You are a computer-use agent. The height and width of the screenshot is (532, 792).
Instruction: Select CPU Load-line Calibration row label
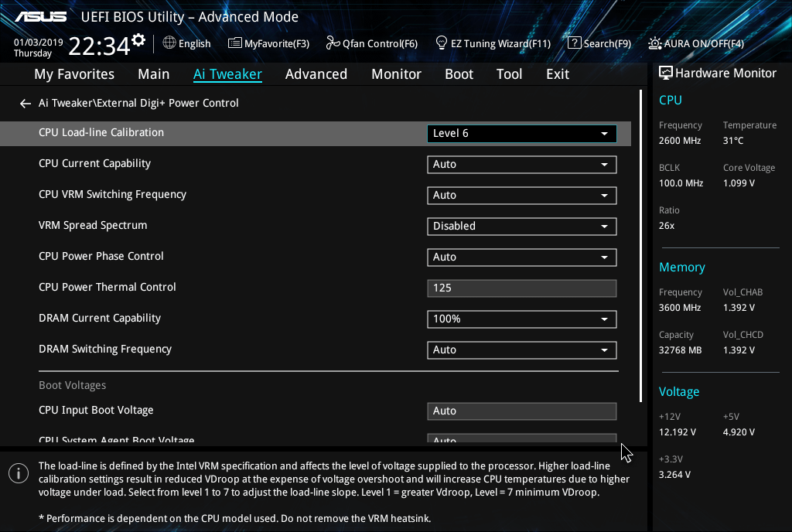coord(101,132)
